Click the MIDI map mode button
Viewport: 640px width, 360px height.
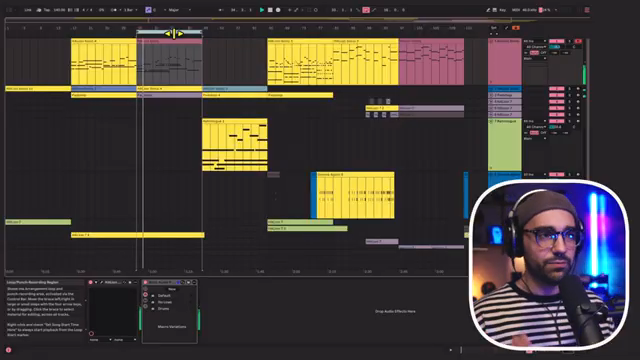tap(516, 10)
